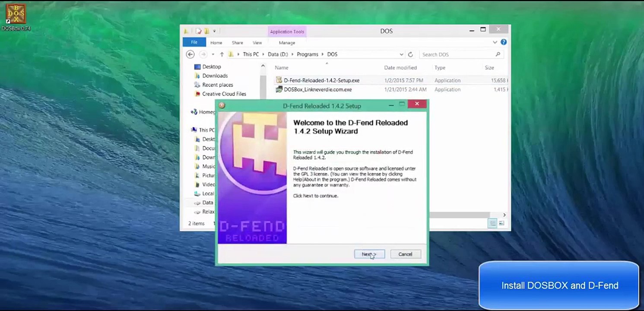The width and height of the screenshot is (644, 311).
Task: Select Data (D:) in the address path
Action: 278,54
